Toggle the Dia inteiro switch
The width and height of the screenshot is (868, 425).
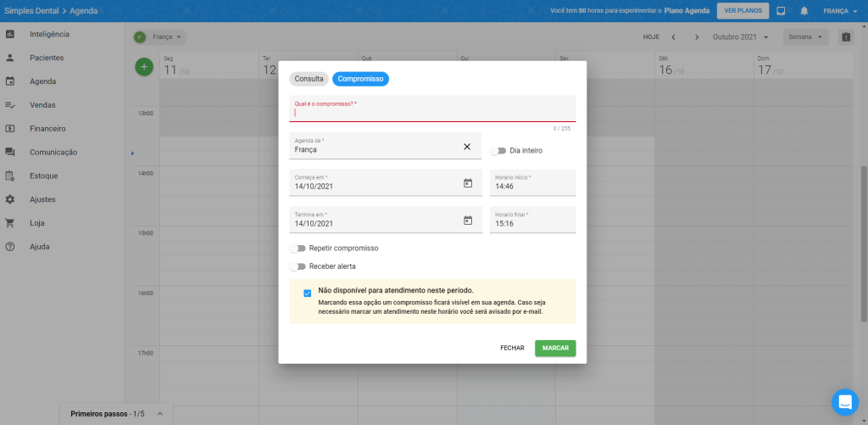click(x=498, y=151)
